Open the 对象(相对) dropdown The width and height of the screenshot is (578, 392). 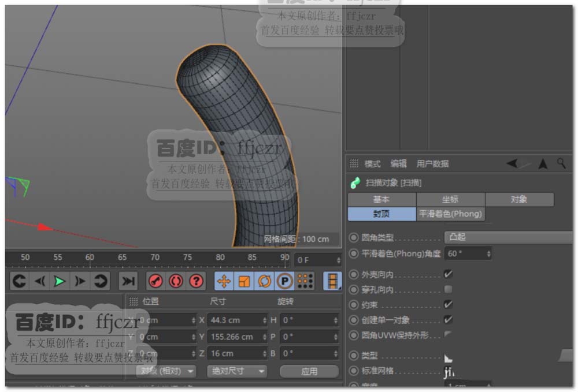166,371
